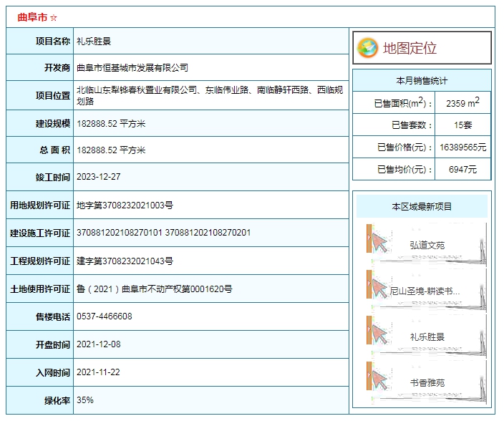504x421 pixels.
Task: Click the 地图定位 map location button
Action: (x=422, y=48)
